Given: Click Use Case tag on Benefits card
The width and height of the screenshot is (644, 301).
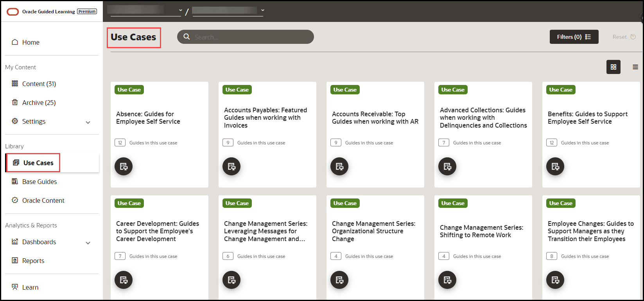Looking at the screenshot, I should (561, 90).
